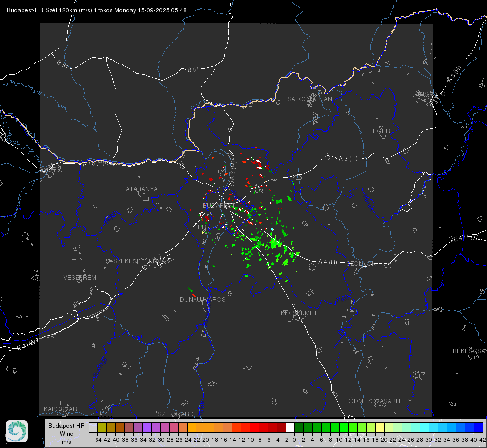Click the white swatch in the wind legend
The height and width of the screenshot is (448, 487).
point(290,427)
